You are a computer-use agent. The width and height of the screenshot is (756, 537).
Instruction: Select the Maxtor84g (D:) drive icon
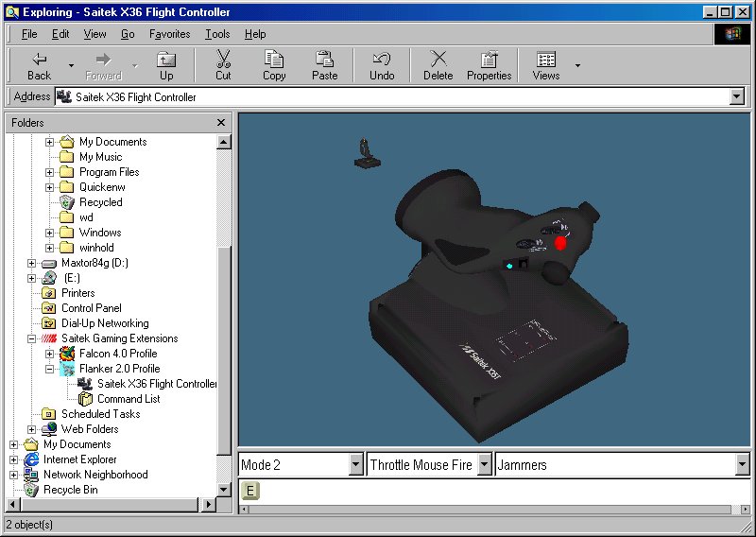49,263
